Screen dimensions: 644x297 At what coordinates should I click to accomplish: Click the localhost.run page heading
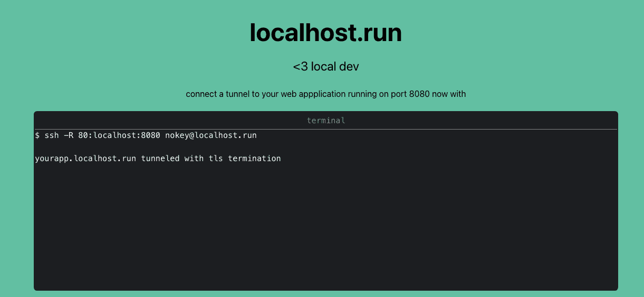click(x=325, y=33)
